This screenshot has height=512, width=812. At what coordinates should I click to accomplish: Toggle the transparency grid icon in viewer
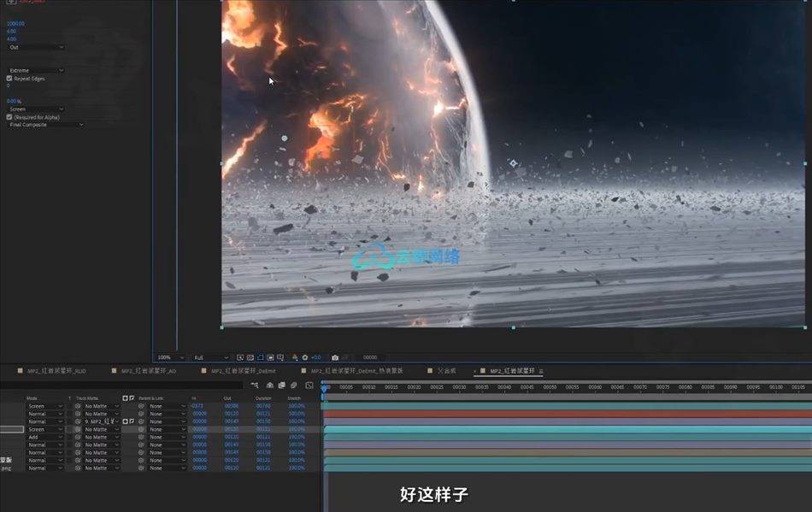tap(250, 358)
